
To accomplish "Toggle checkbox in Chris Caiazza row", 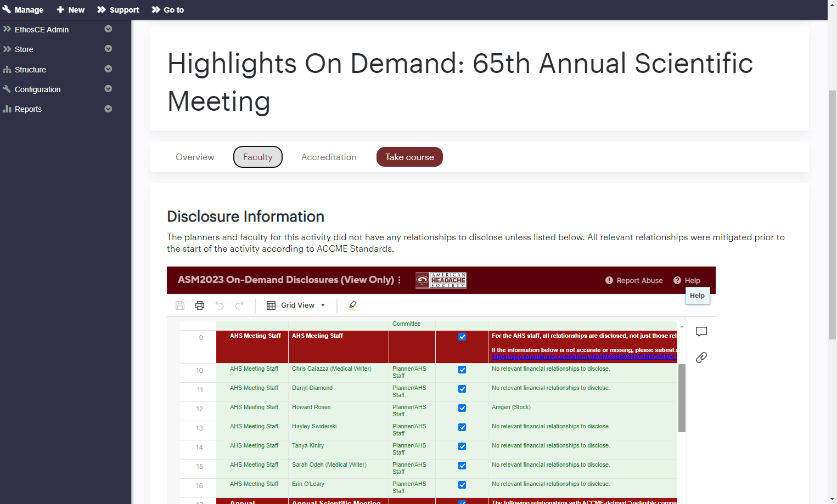I will [462, 370].
